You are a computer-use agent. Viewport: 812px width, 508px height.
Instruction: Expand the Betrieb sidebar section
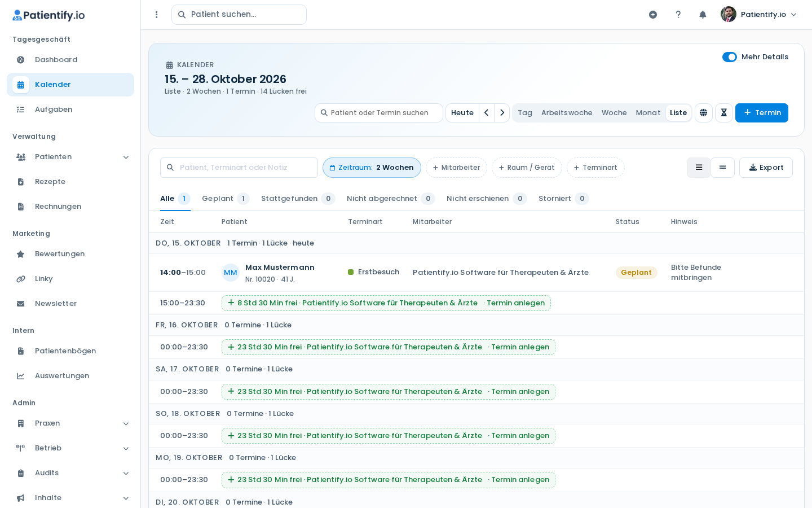point(70,448)
